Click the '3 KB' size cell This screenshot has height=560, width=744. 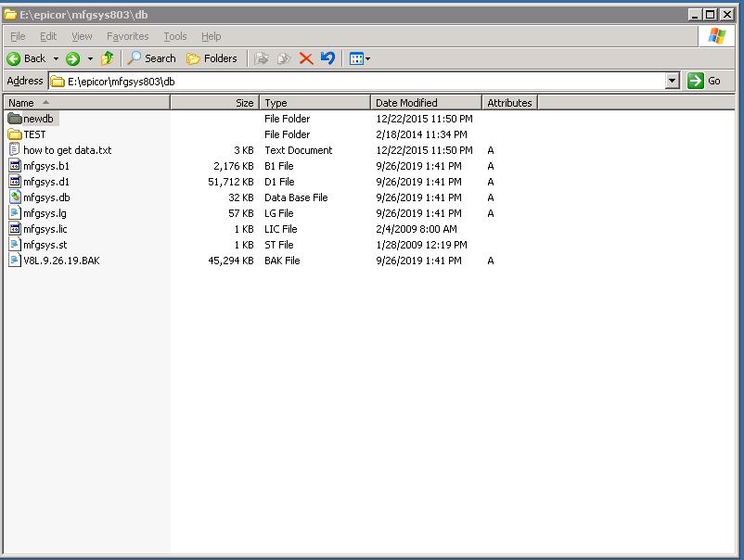[x=244, y=150]
